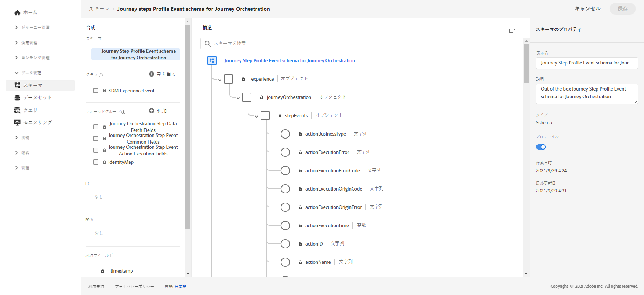Viewport: 644px width, 295px height.
Task: Open the モニタリング (Monitoring) sidebar icon
Action: pyautogui.click(x=17, y=122)
